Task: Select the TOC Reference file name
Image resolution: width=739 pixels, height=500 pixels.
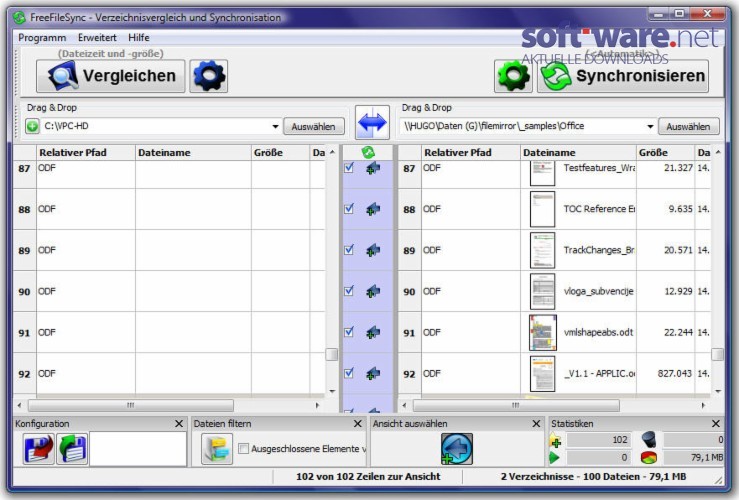Action: 599,209
